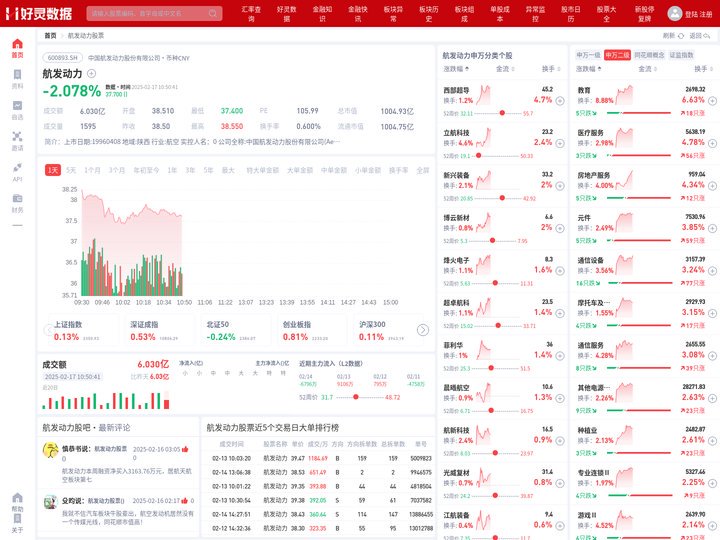Switch to 申万一级 tab
Image resolution: width=720 pixels, height=540 pixels.
(588, 55)
